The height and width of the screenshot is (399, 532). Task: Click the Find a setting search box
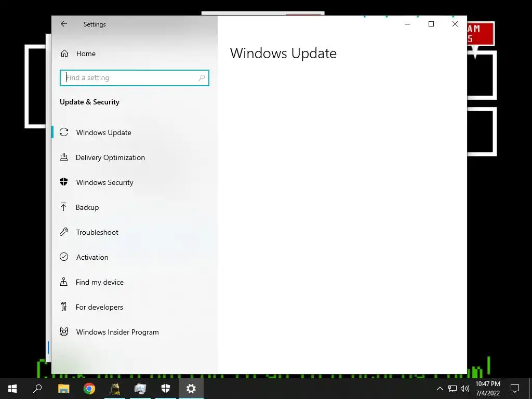click(135, 78)
